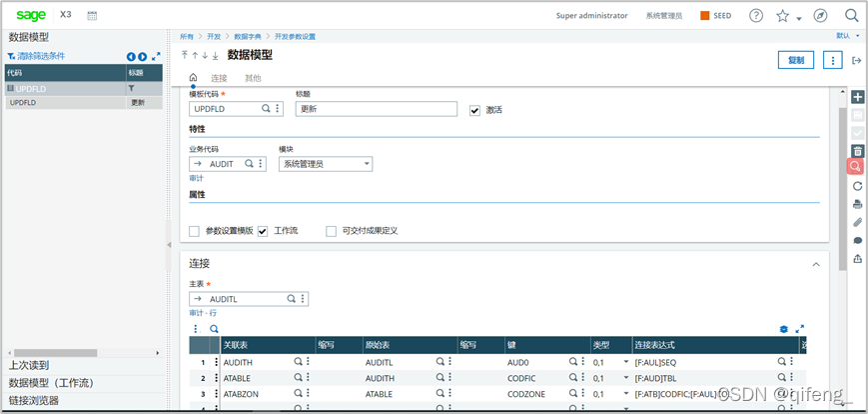This screenshot has height=414, width=868.
Task: Click the grid search magnifier icon
Action: (x=214, y=329)
